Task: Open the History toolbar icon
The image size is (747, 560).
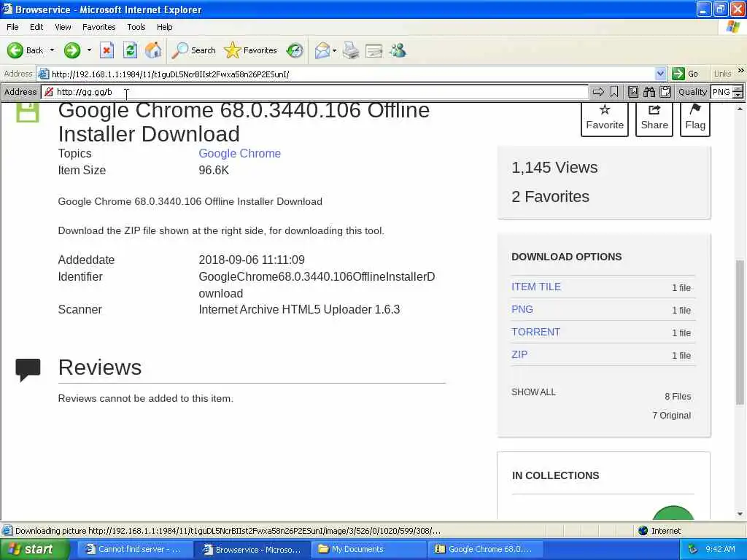Action: pos(295,50)
